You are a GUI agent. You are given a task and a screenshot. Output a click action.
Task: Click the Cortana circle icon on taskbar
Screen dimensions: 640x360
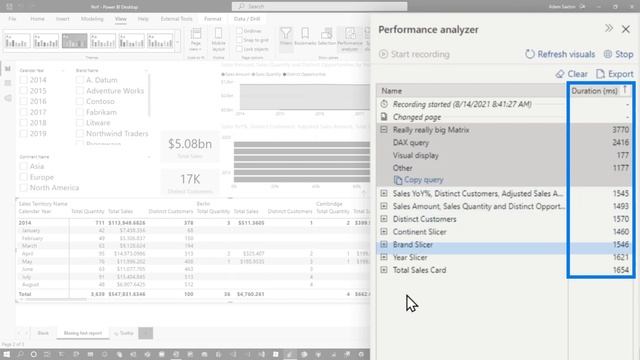[x=33, y=354]
